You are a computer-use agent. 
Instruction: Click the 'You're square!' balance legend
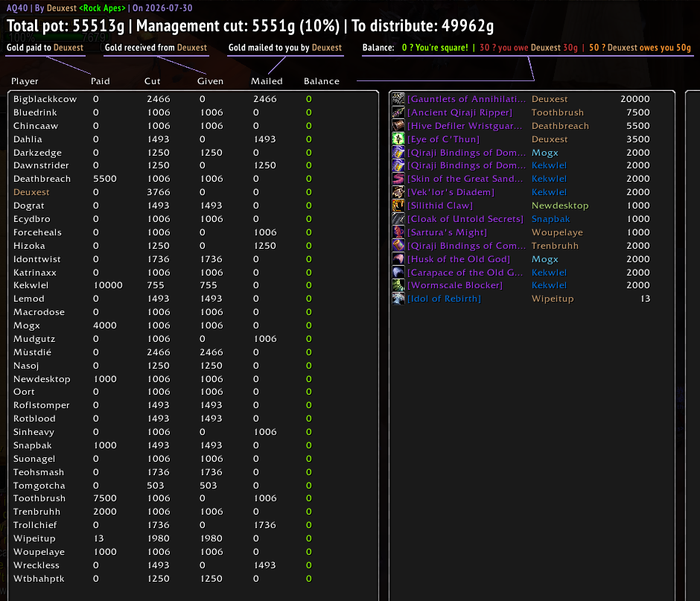[x=435, y=48]
